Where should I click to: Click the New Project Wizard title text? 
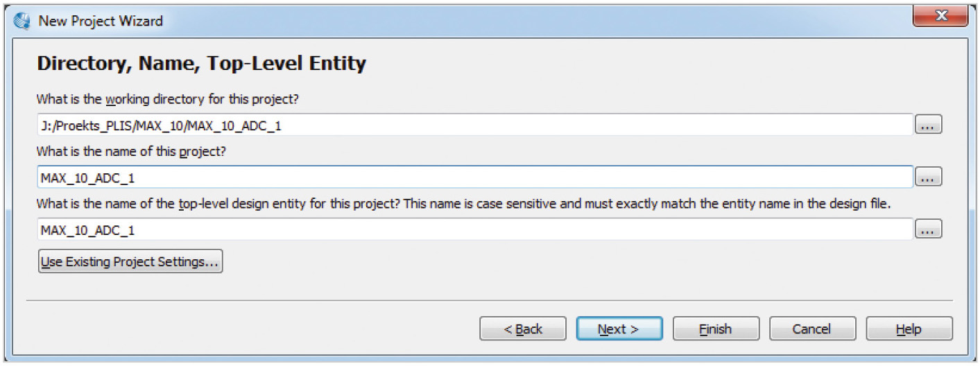pos(101,21)
